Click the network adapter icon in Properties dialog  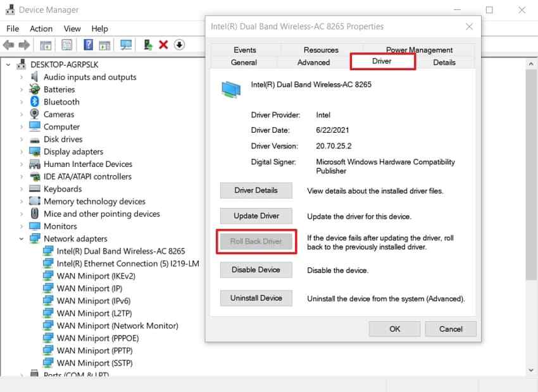click(231, 90)
